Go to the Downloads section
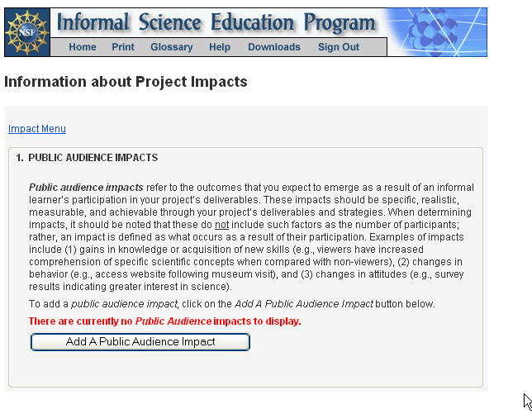The width and height of the screenshot is (532, 414). coord(274,47)
